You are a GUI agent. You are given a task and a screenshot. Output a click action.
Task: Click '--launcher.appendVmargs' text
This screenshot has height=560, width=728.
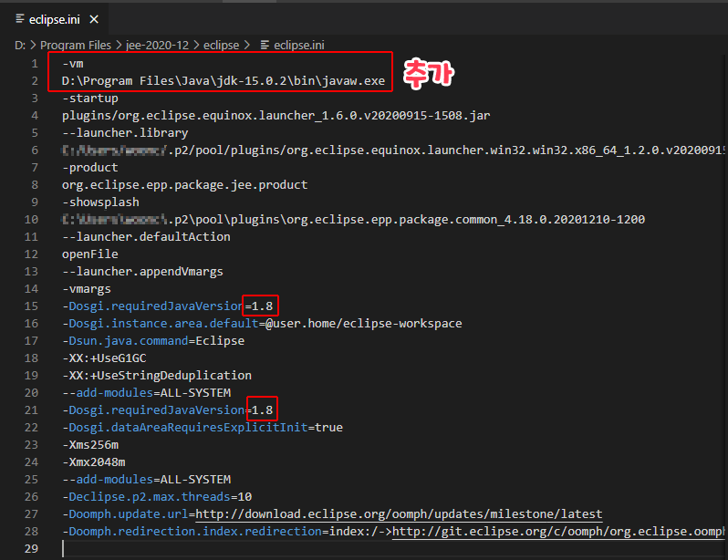pyautogui.click(x=142, y=271)
